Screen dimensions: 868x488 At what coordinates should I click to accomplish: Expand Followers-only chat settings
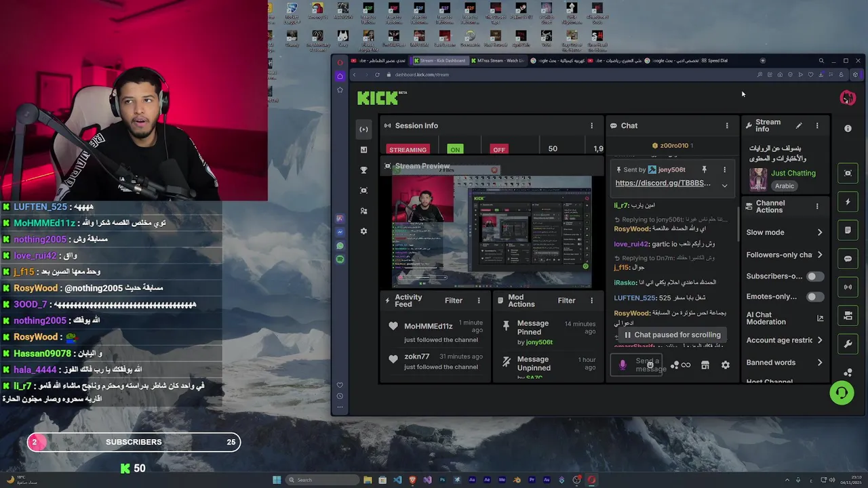coord(785,255)
